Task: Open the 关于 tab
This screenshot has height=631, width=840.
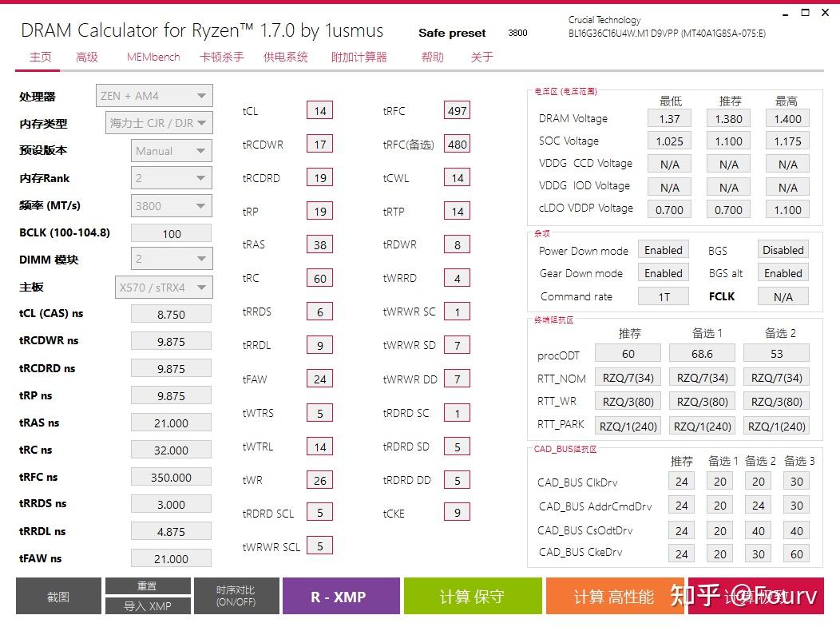Action: [x=481, y=57]
